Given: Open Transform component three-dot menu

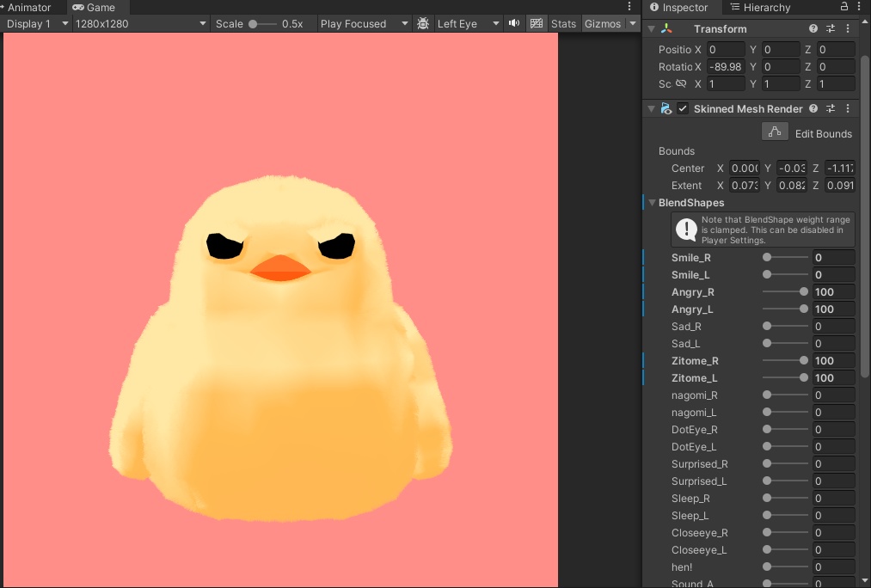Looking at the screenshot, I should click(848, 29).
